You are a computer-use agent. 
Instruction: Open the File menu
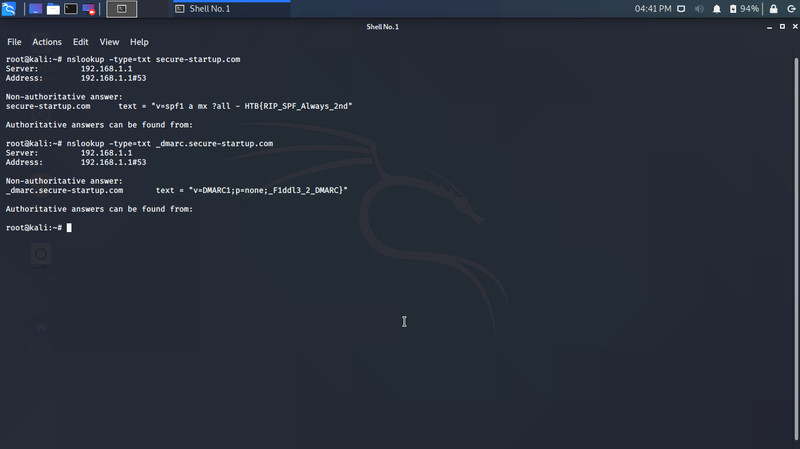tap(14, 43)
